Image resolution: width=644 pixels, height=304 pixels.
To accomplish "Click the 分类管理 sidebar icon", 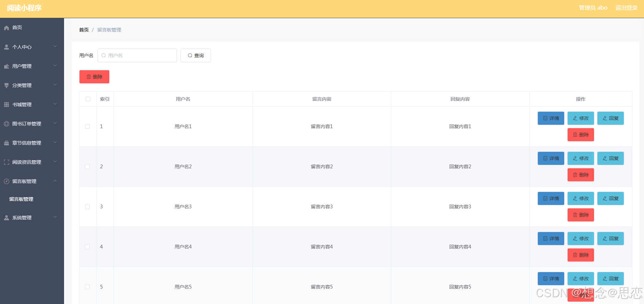I will 7,85.
